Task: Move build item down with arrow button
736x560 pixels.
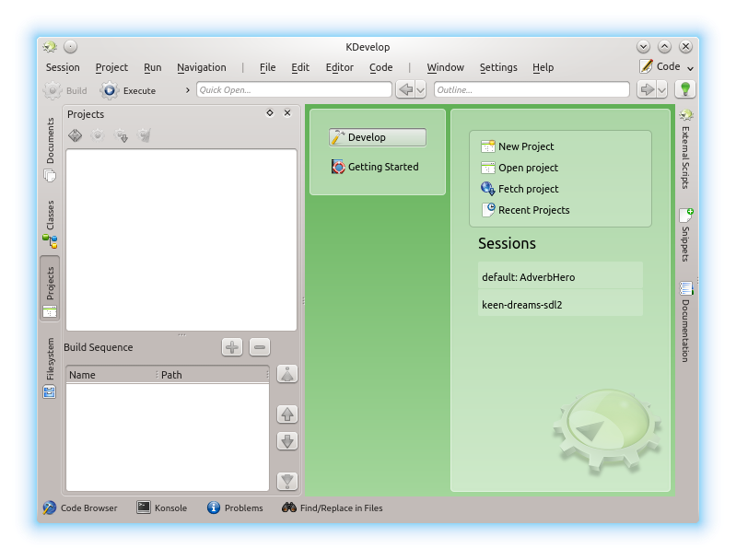Action: (x=287, y=441)
